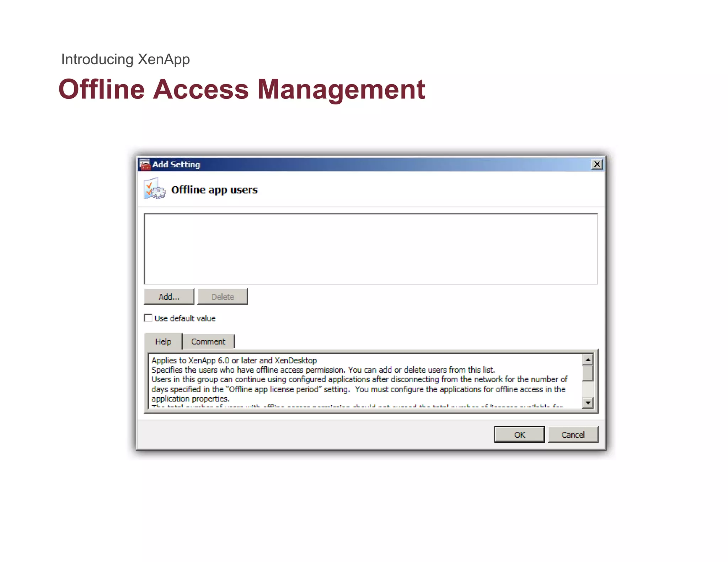
Task: Click the 'Add Setting' title text
Action: 176,164
